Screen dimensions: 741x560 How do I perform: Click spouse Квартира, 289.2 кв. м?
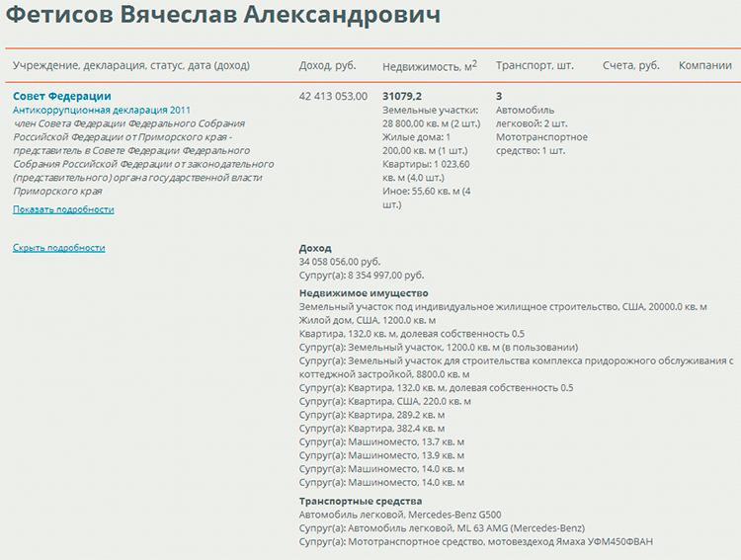pos(371,415)
